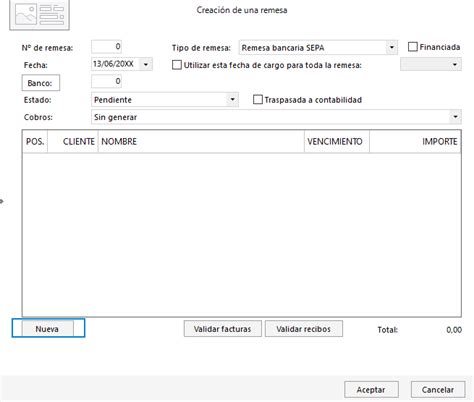Viewport: 474px width, 402px height.
Task: Sort by the POS. column header
Action: coord(35,142)
